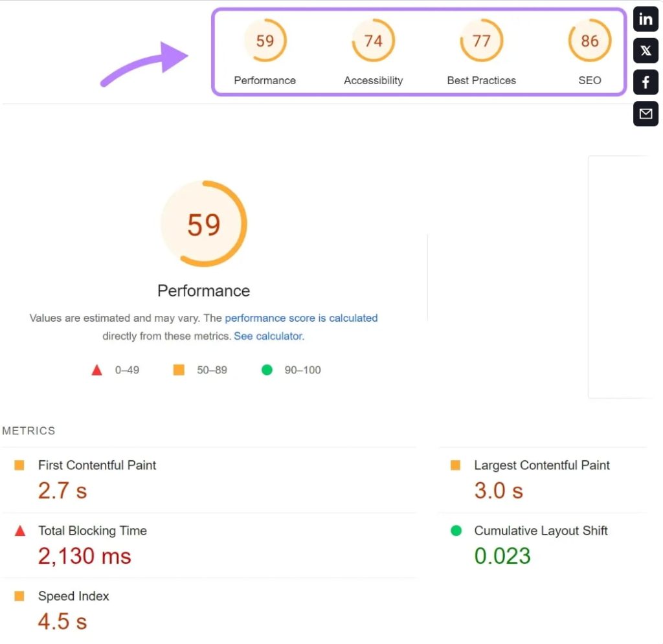Click the LinkedIn share icon
Screen dimensions: 663x644
pyautogui.click(x=646, y=19)
